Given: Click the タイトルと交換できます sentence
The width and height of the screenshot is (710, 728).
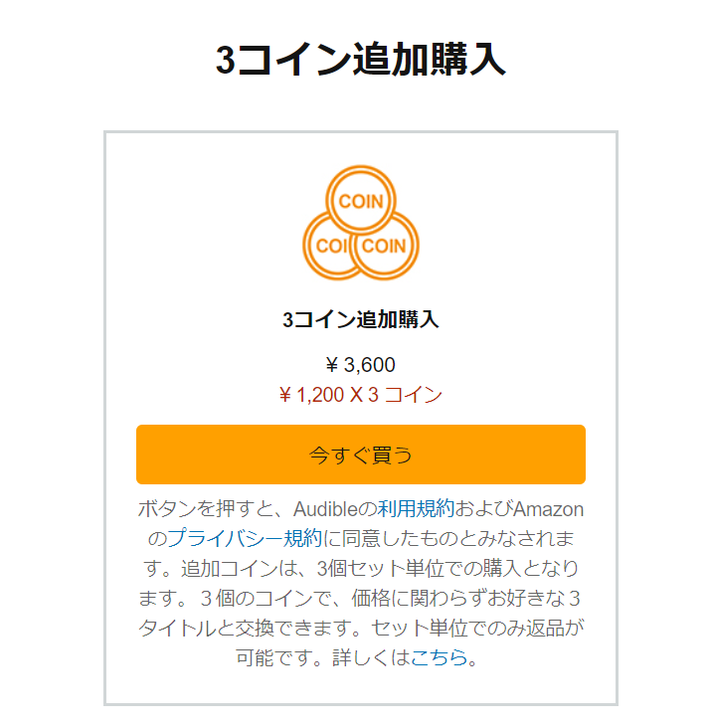Looking at the screenshot, I should click(250, 628).
